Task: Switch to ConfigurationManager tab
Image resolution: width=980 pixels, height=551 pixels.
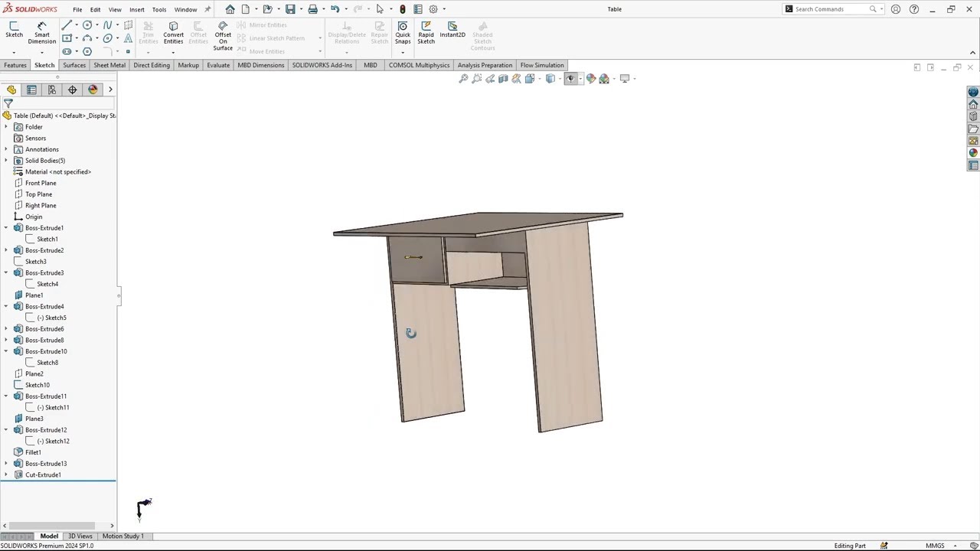Action: click(52, 90)
